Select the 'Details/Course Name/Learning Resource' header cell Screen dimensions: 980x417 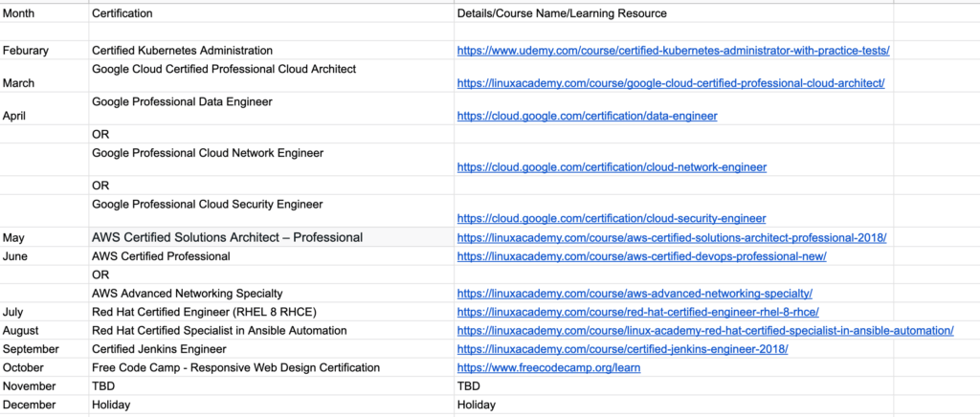click(674, 13)
